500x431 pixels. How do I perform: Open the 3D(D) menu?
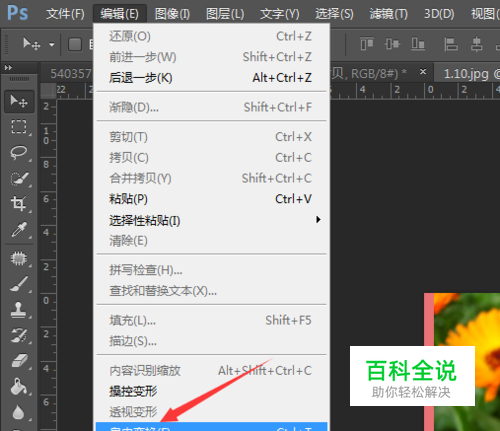[439, 14]
